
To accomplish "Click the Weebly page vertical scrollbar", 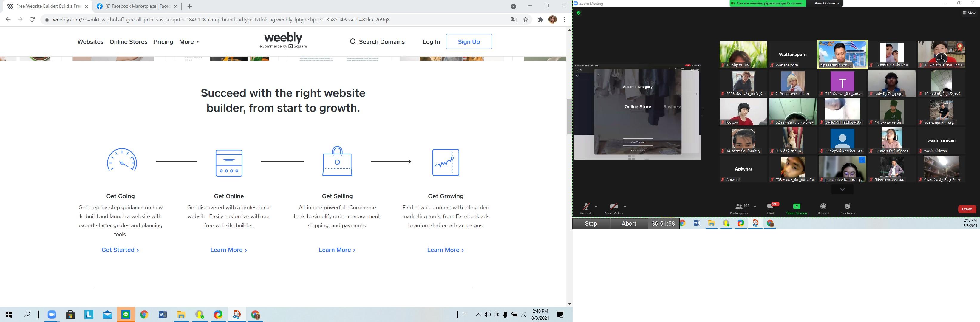I will pos(569,117).
